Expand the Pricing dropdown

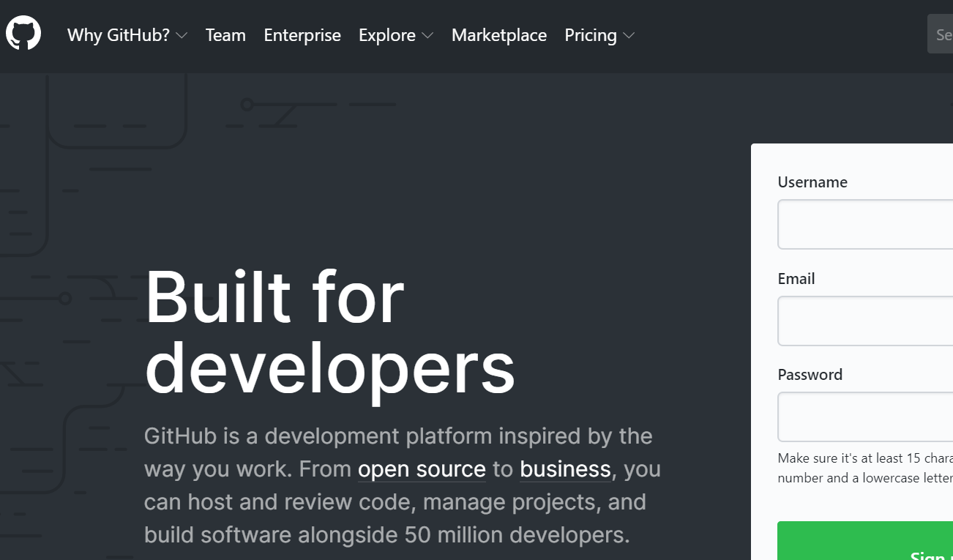pos(599,35)
